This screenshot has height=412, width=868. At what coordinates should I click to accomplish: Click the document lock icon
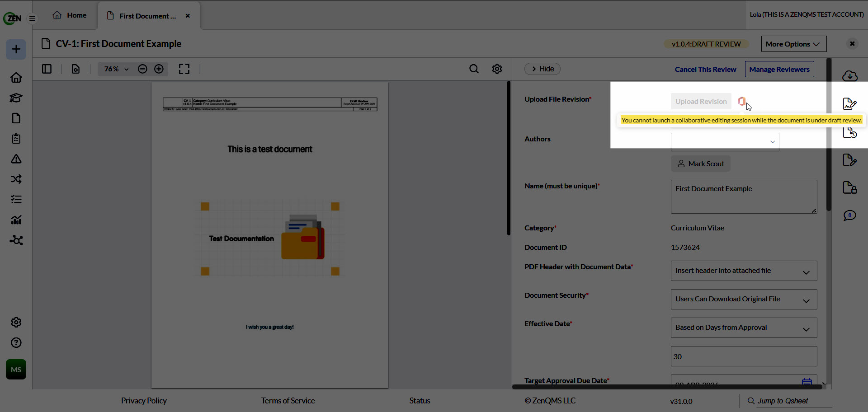point(850,187)
